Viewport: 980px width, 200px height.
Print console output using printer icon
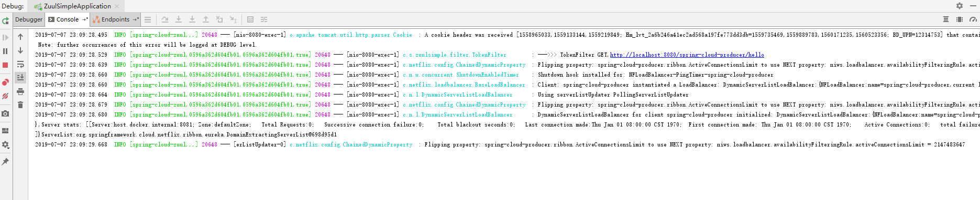(x=20, y=91)
